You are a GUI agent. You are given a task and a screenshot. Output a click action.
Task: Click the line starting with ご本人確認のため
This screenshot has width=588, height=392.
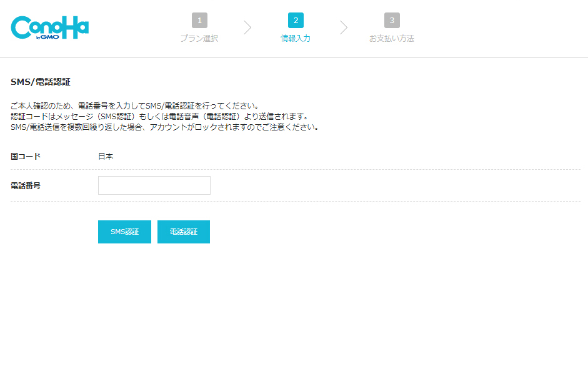(x=134, y=105)
